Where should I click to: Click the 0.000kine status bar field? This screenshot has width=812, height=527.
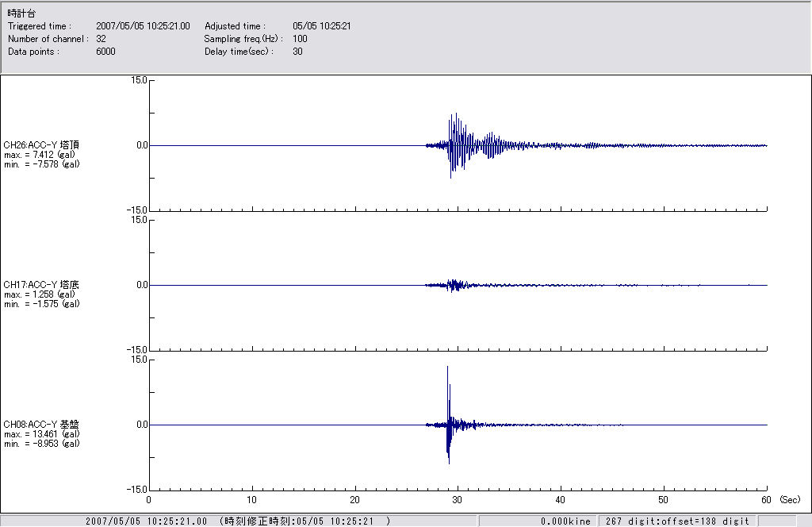click(x=565, y=521)
